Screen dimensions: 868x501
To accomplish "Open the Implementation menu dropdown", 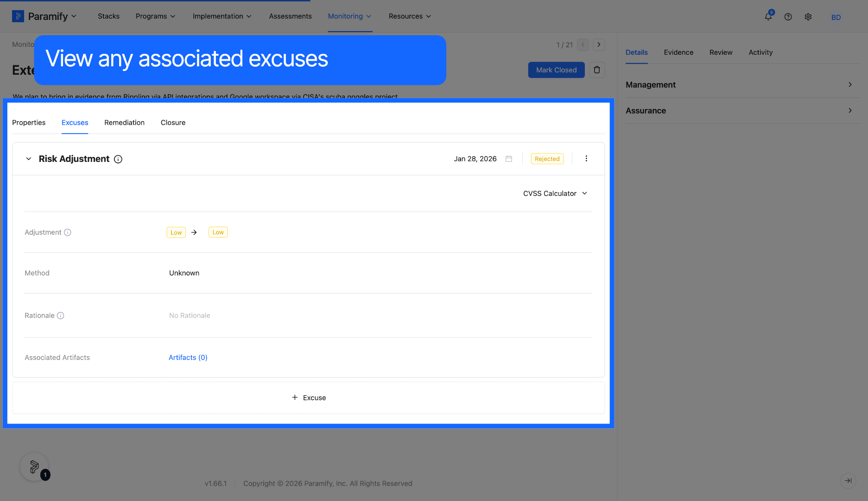I will click(222, 16).
